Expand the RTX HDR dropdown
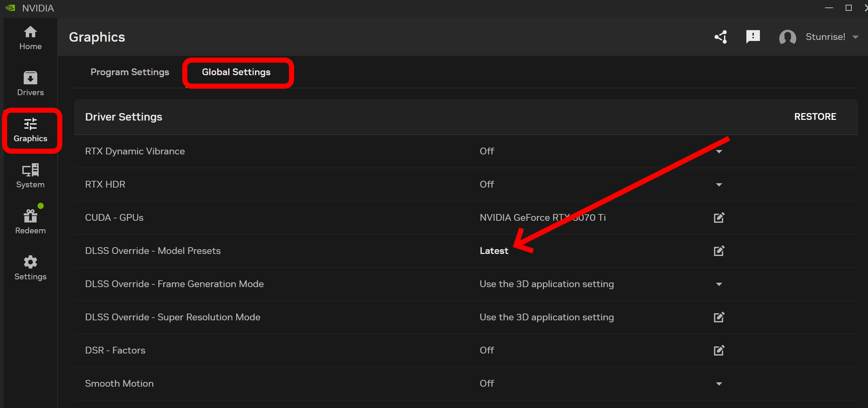The height and width of the screenshot is (408, 868). point(719,185)
